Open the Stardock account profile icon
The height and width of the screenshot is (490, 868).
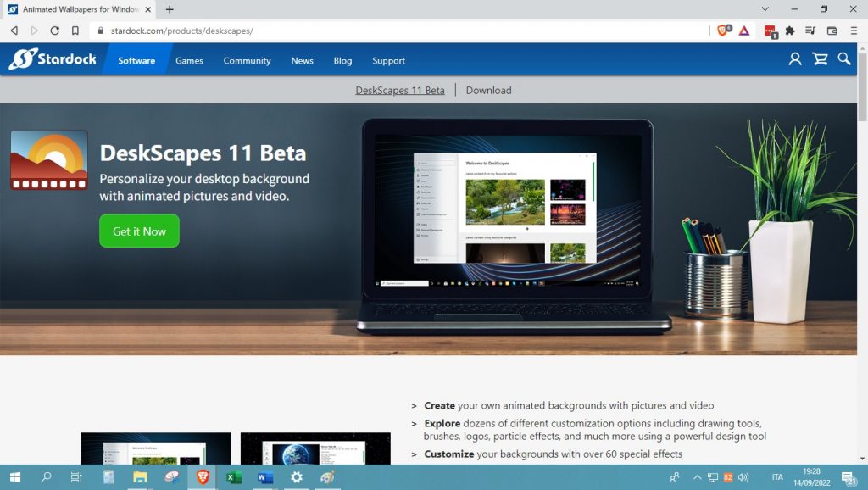click(x=795, y=59)
